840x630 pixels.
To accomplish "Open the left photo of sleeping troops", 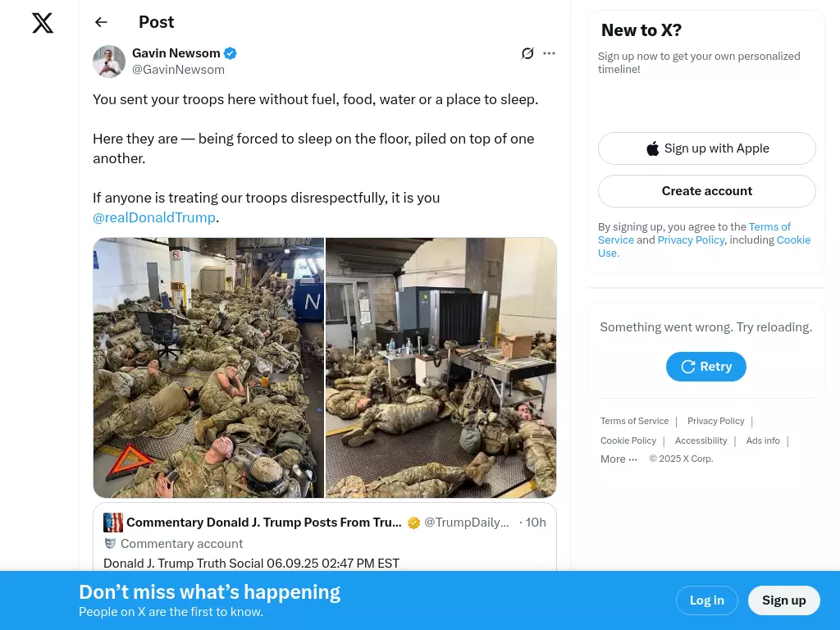I will coord(208,367).
